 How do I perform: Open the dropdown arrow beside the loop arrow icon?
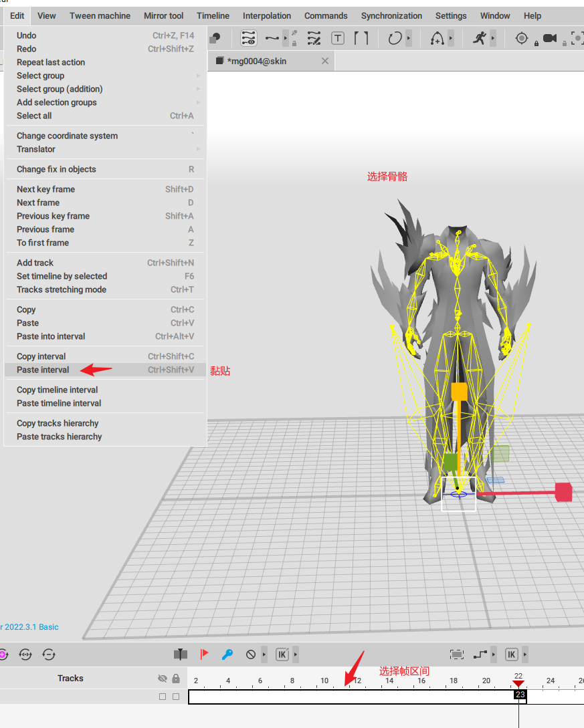409,38
